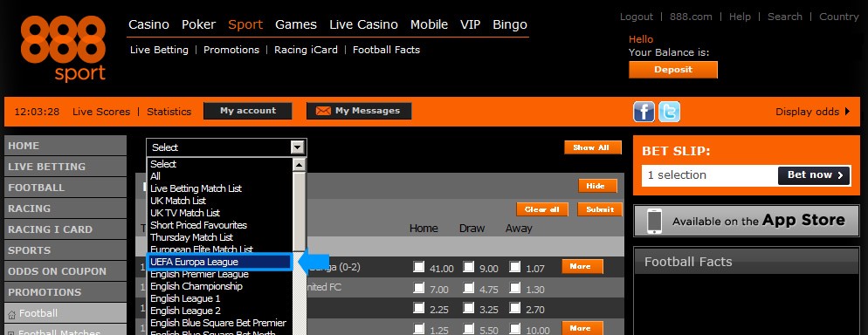The image size is (868, 335).
Task: Click More for the 41.00 match
Action: 582,266
